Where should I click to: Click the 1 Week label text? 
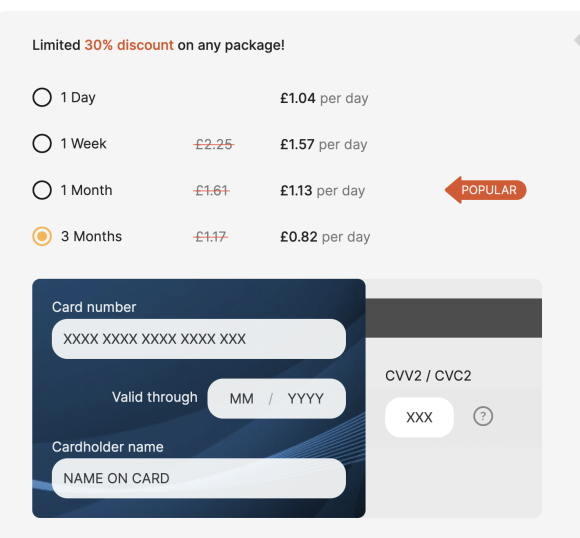coord(84,144)
